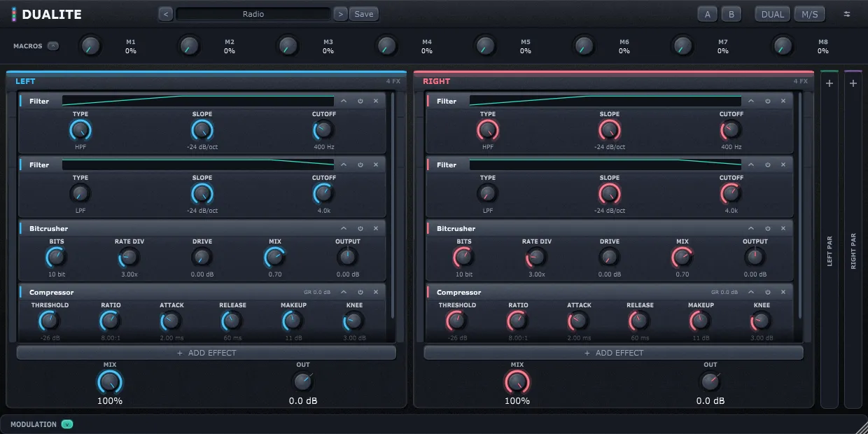This screenshot has width=868, height=434.
Task: Click the Right Compressor THRESHOLD knob
Action: (x=457, y=321)
